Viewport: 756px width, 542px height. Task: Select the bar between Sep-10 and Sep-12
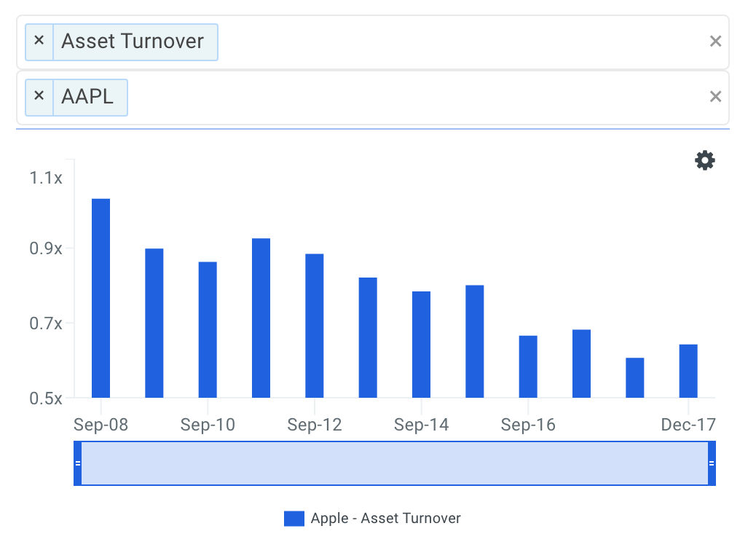click(261, 318)
